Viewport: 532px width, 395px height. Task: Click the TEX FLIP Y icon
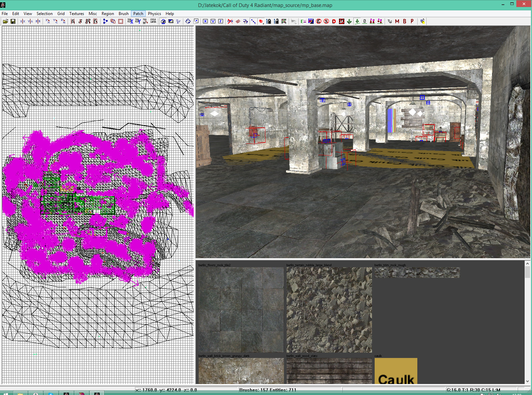point(138,21)
